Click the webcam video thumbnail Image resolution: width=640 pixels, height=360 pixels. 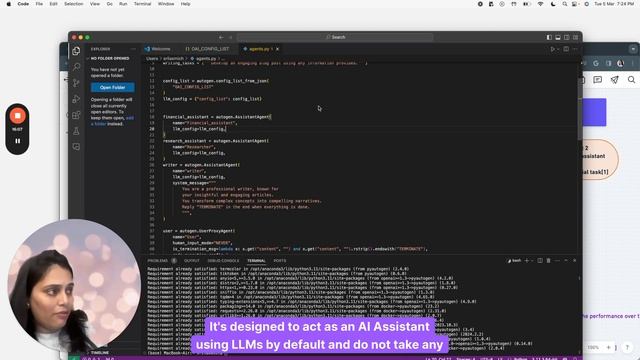[74, 286]
